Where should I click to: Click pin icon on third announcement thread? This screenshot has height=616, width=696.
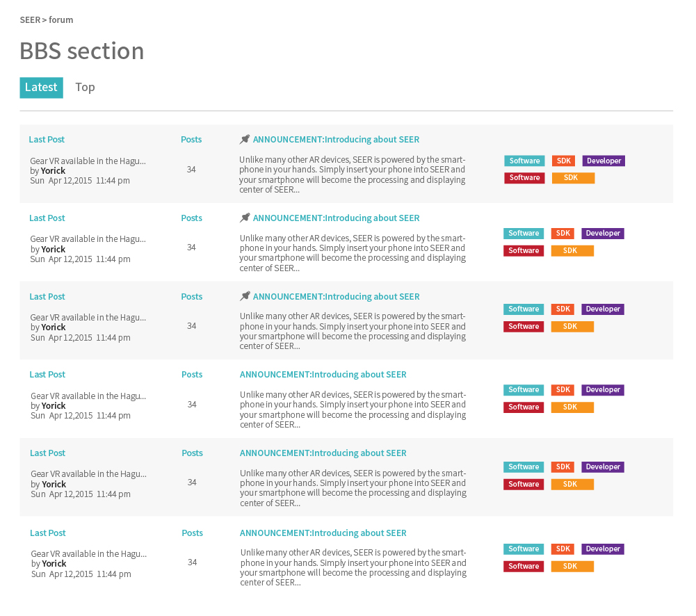click(x=245, y=296)
